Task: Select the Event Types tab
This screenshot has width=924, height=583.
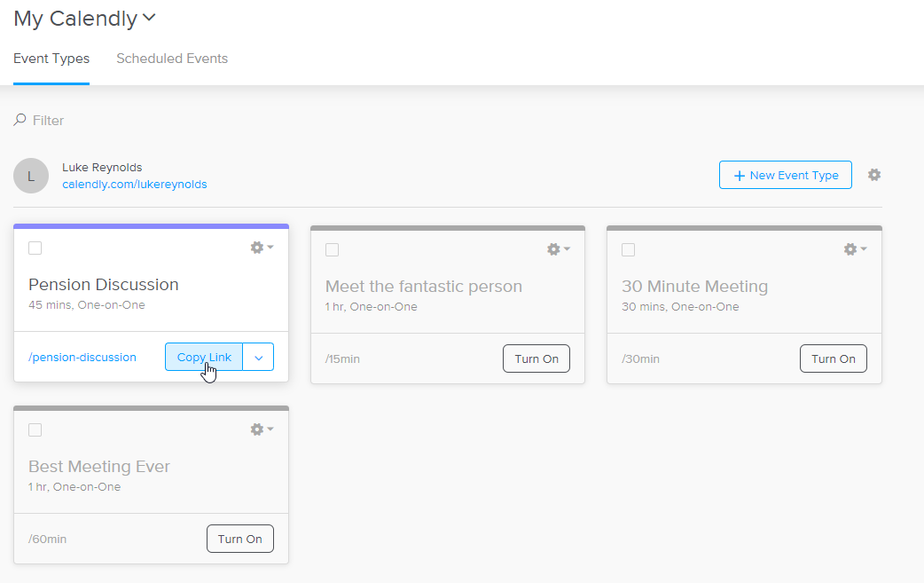Action: click(x=51, y=59)
